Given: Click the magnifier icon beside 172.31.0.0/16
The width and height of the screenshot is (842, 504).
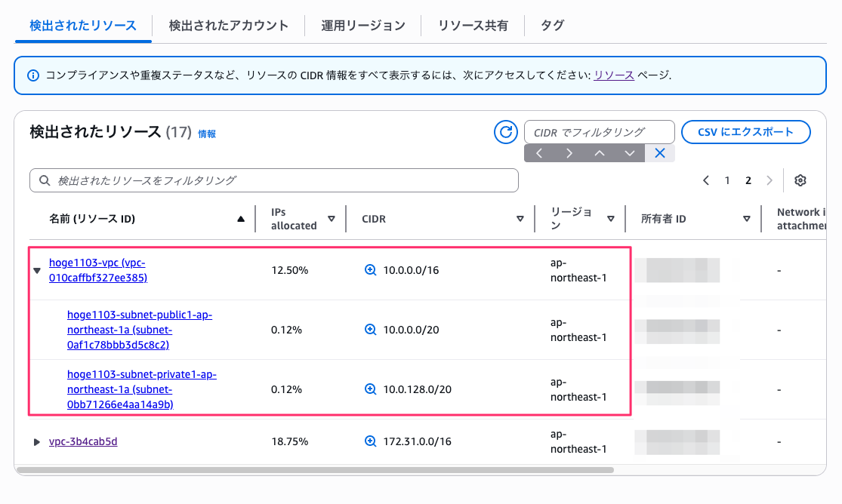Looking at the screenshot, I should pos(370,441).
